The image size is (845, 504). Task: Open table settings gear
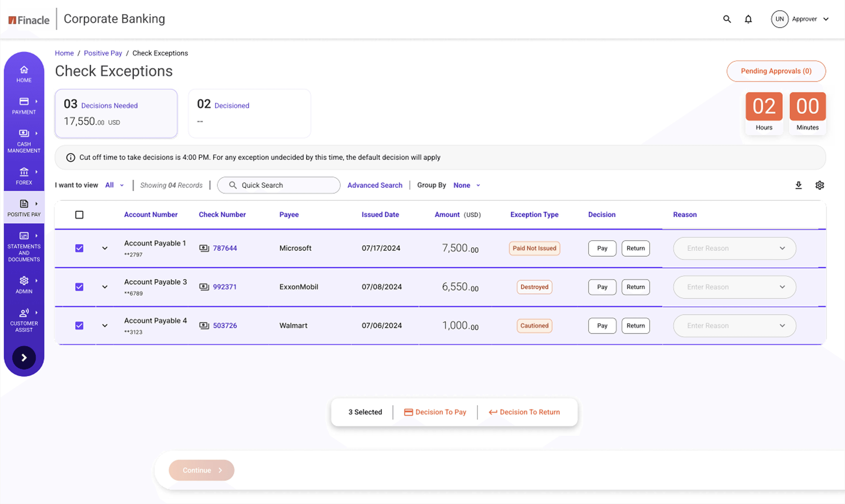click(820, 185)
